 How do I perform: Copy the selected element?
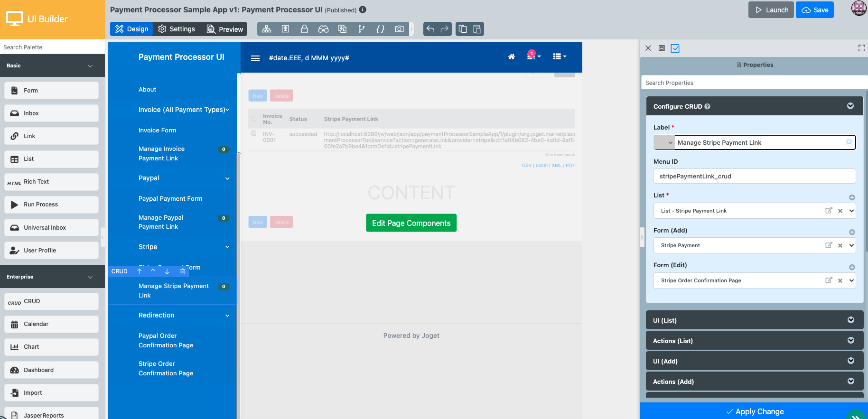pos(463,29)
